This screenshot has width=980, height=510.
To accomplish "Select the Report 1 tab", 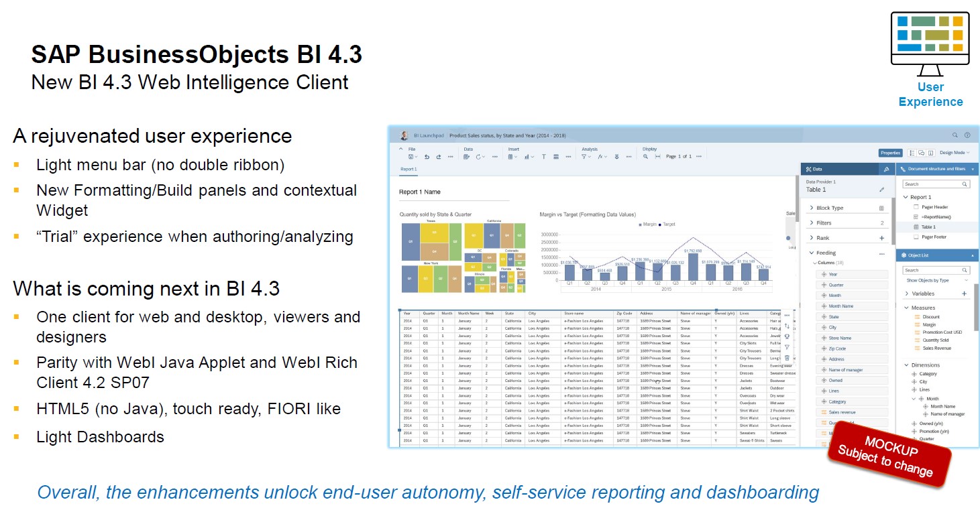I will 409,170.
